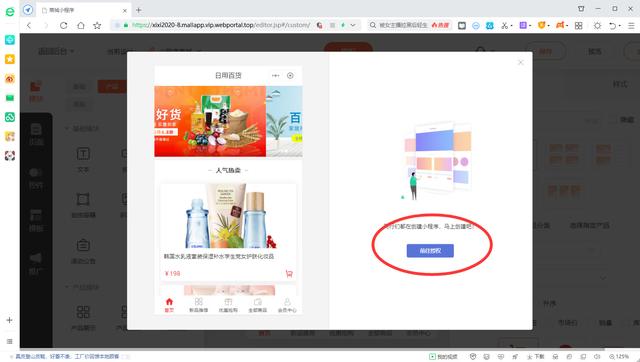Click the news ticker link in status bar
Image resolution: width=640 pixels, height=362 pixels.
tap(67, 357)
